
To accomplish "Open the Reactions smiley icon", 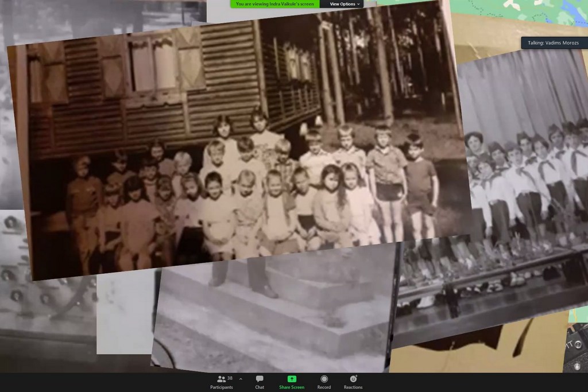I will point(353,379).
